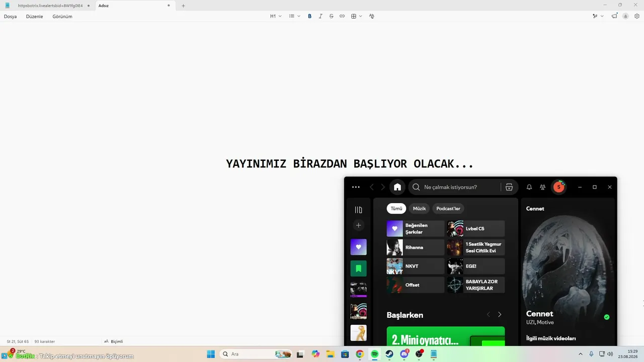Open Beğenilen Şarkılar shortcut card
The width and height of the screenshot is (644, 362).
(416, 229)
